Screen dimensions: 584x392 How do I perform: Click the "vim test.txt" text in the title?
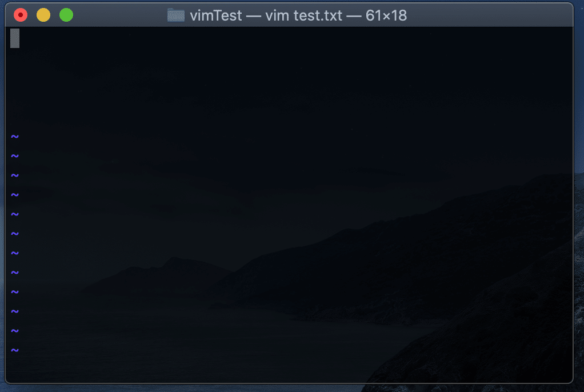click(x=303, y=15)
